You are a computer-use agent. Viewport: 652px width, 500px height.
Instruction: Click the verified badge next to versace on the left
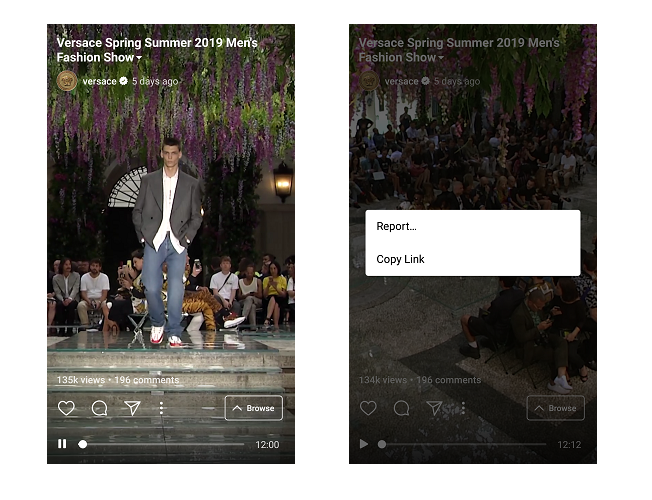(123, 81)
